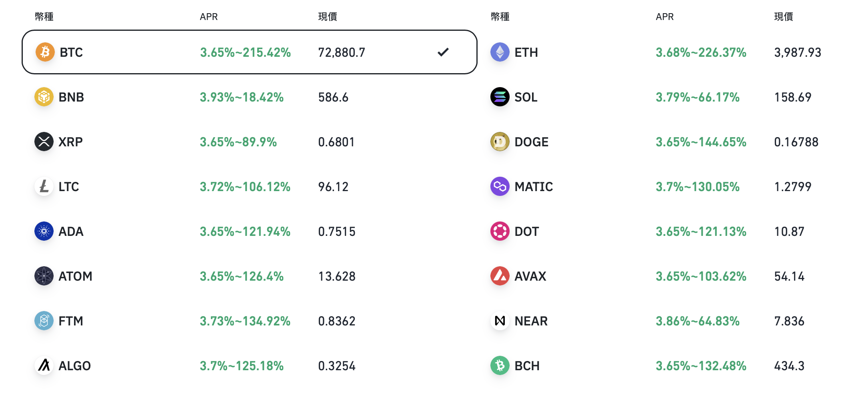This screenshot has width=868, height=399.
Task: Click the left 幣種 column header
Action: (x=44, y=17)
